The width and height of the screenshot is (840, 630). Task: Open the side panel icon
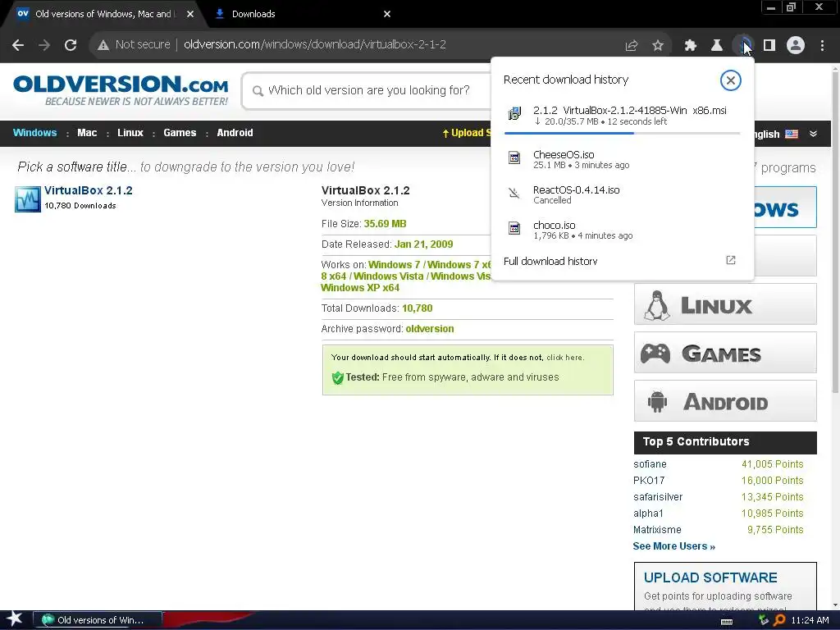pos(769,46)
